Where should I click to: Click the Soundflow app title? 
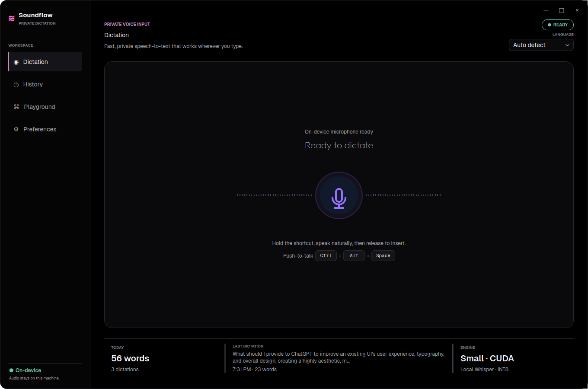pos(35,15)
